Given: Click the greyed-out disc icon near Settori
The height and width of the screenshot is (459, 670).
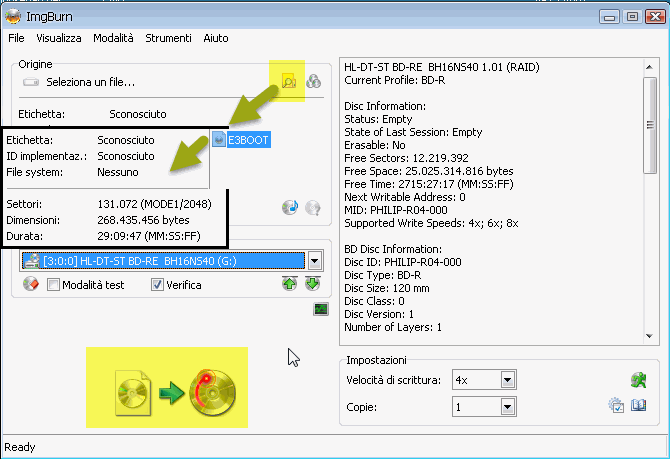Looking at the screenshot, I should tap(313, 208).
